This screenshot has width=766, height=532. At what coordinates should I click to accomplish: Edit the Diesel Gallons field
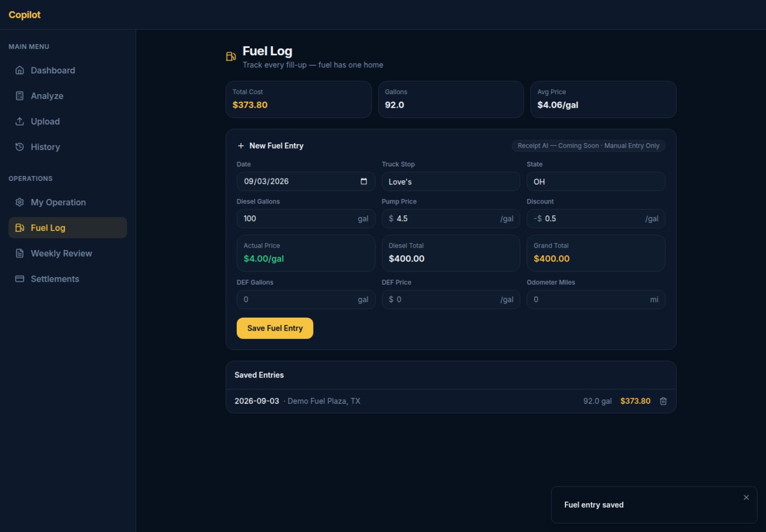pyautogui.click(x=306, y=218)
